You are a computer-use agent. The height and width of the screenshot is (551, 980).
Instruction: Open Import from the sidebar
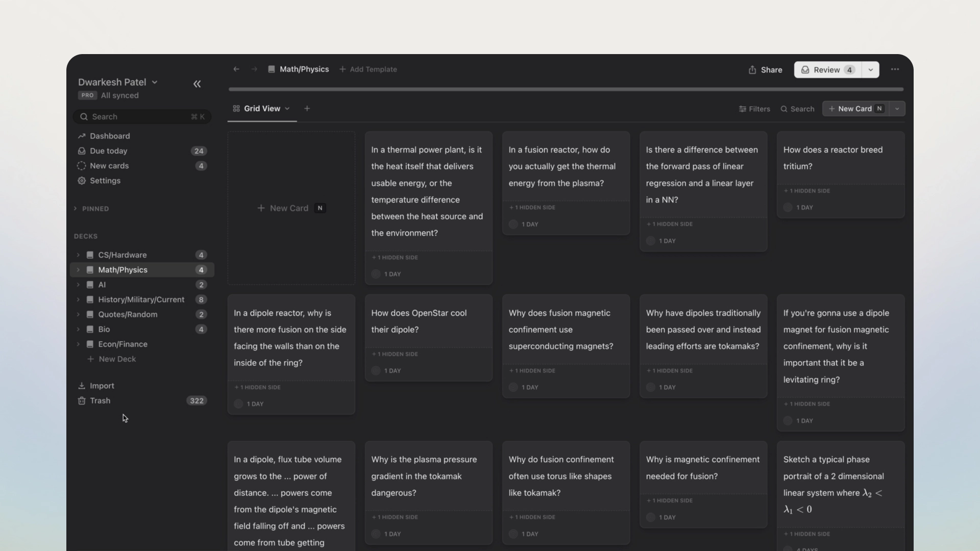tap(102, 386)
